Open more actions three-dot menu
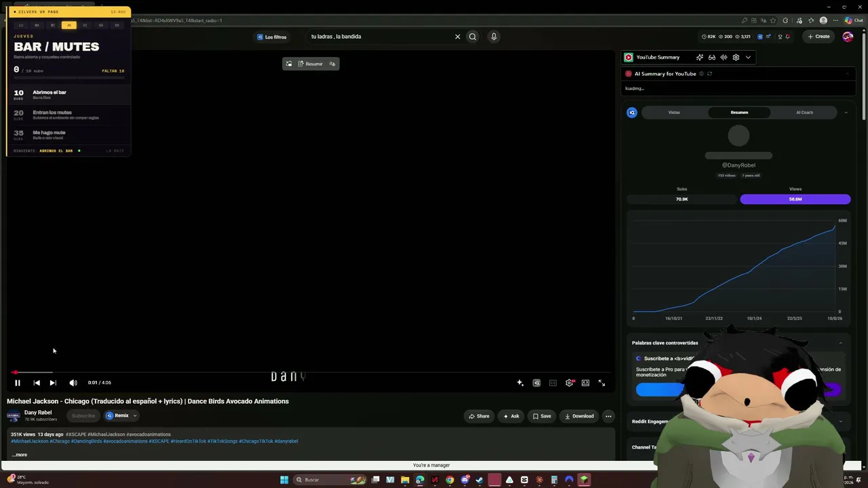Image resolution: width=868 pixels, height=488 pixels. point(608,416)
